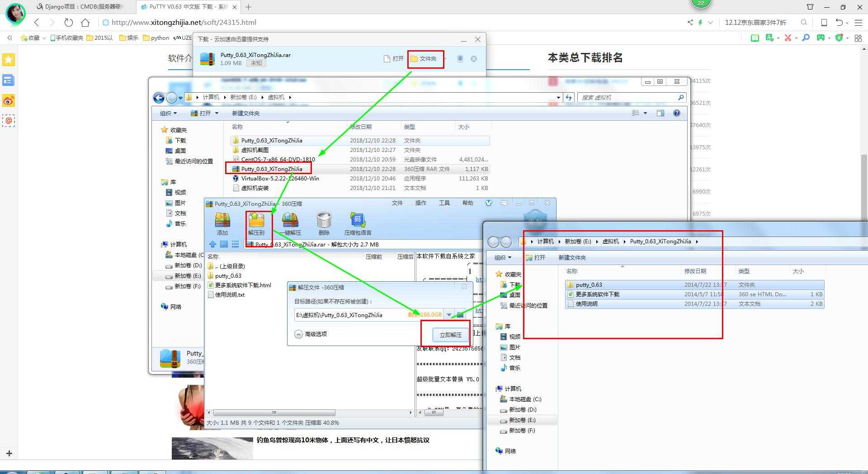Open the help icon in 虚拟机 Explorer window

[676, 113]
